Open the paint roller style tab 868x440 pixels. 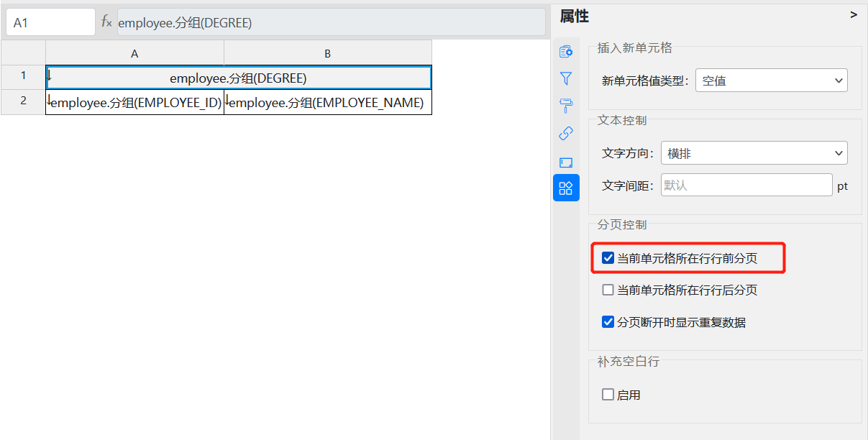(566, 106)
